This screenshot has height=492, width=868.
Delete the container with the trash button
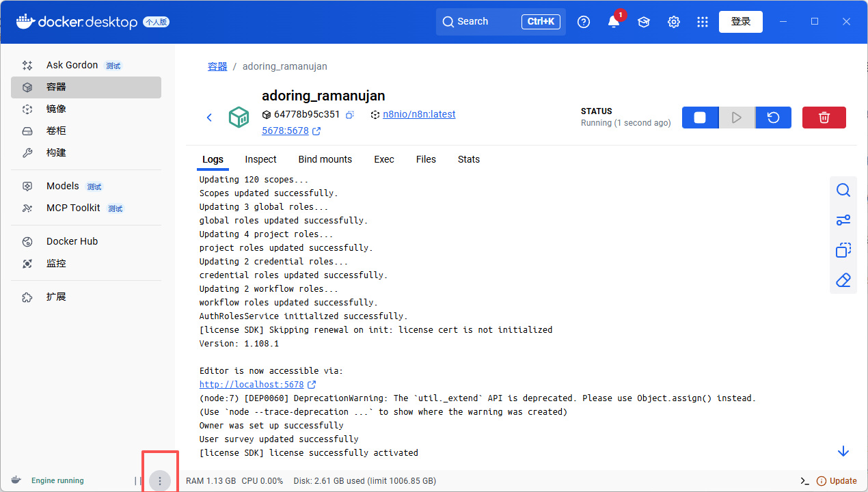click(824, 118)
